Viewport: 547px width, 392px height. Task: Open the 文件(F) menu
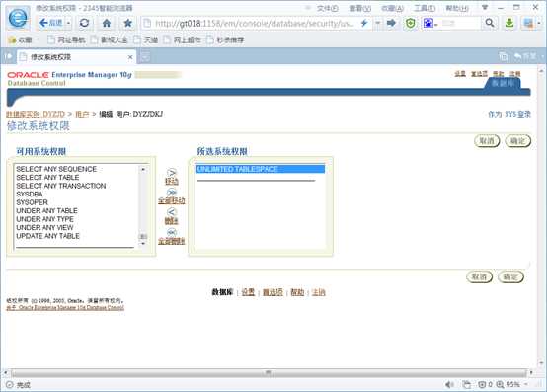327,8
